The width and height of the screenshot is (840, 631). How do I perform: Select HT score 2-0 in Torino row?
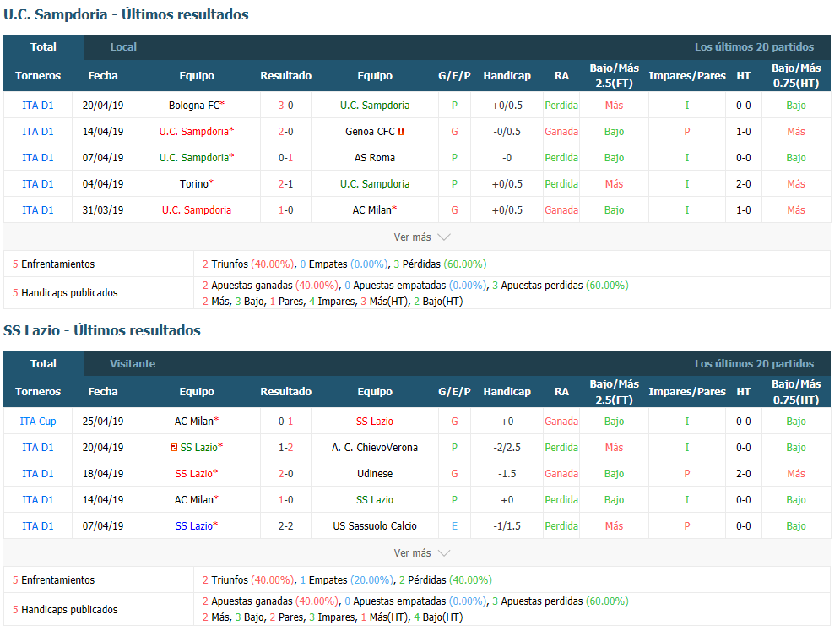point(744,184)
